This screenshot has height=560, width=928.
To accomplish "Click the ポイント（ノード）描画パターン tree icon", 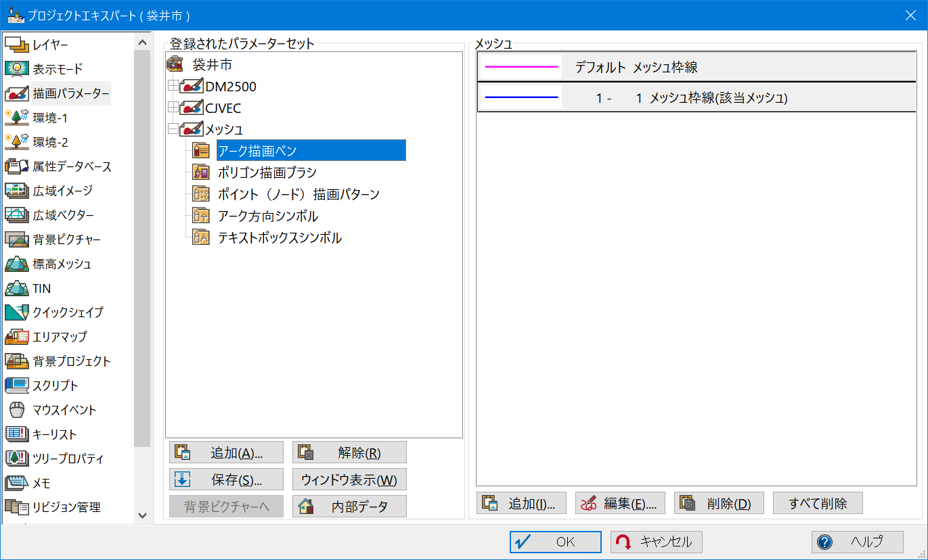I will point(201,194).
